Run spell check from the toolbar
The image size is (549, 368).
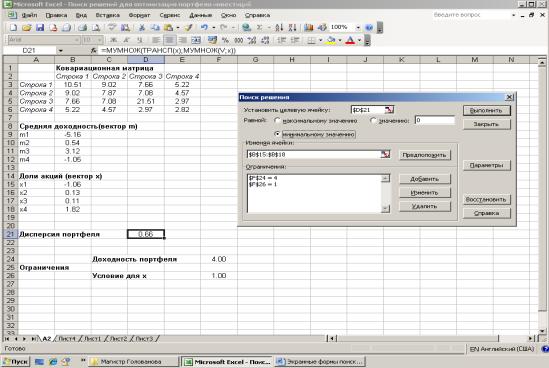point(112,27)
